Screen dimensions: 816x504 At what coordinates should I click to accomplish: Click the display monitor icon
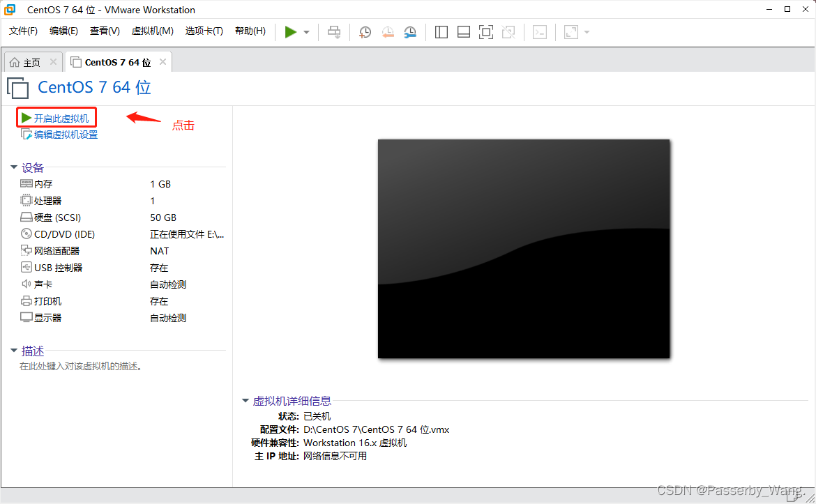coord(26,317)
